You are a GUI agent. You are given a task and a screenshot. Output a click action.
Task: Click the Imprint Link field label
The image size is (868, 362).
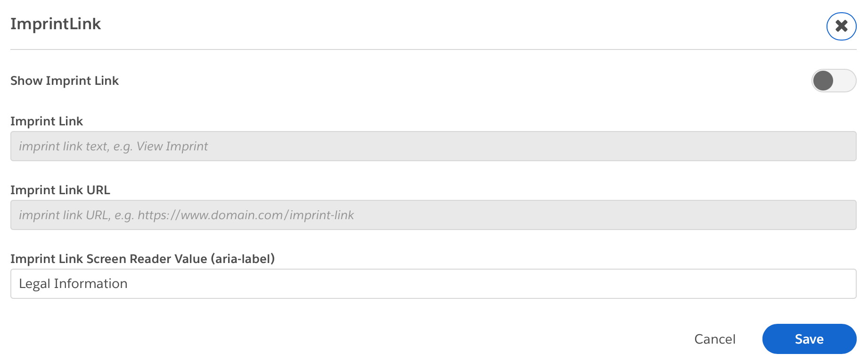click(x=47, y=121)
